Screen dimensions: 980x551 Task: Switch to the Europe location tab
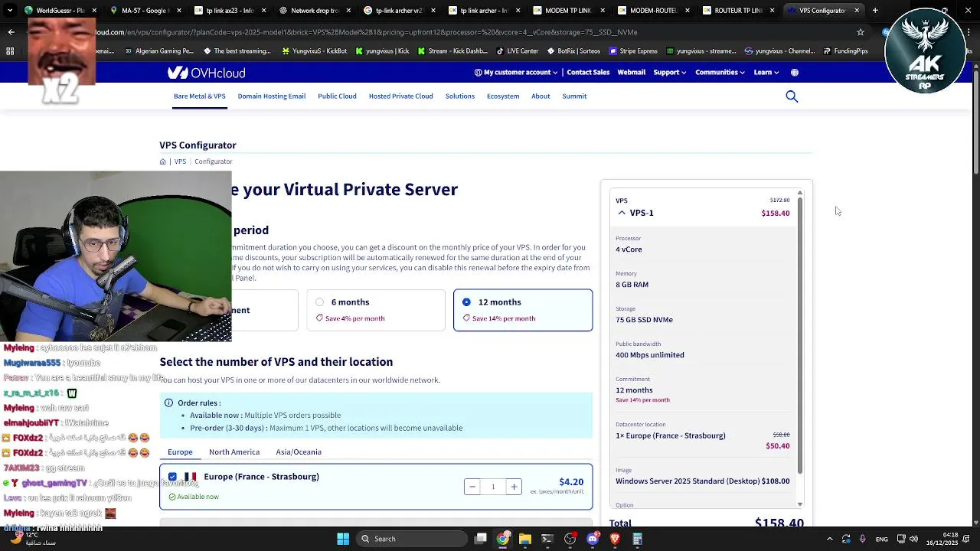tap(180, 452)
